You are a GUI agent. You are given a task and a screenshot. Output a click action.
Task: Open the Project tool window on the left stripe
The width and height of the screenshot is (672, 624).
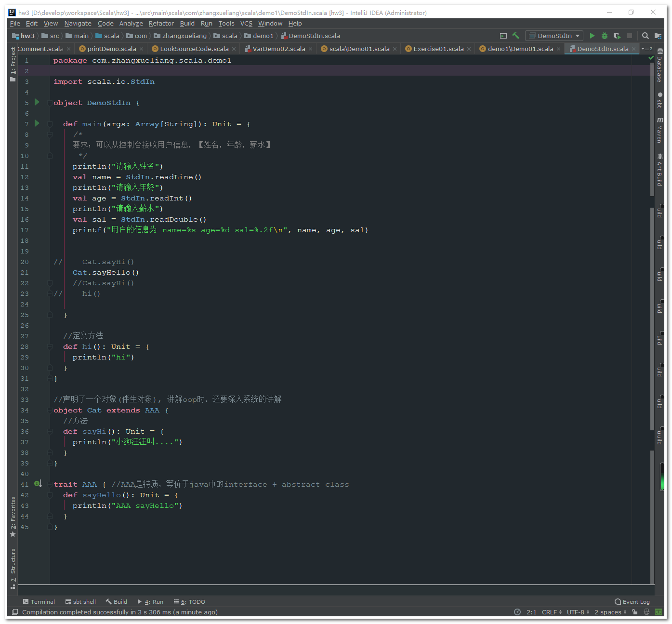13,64
